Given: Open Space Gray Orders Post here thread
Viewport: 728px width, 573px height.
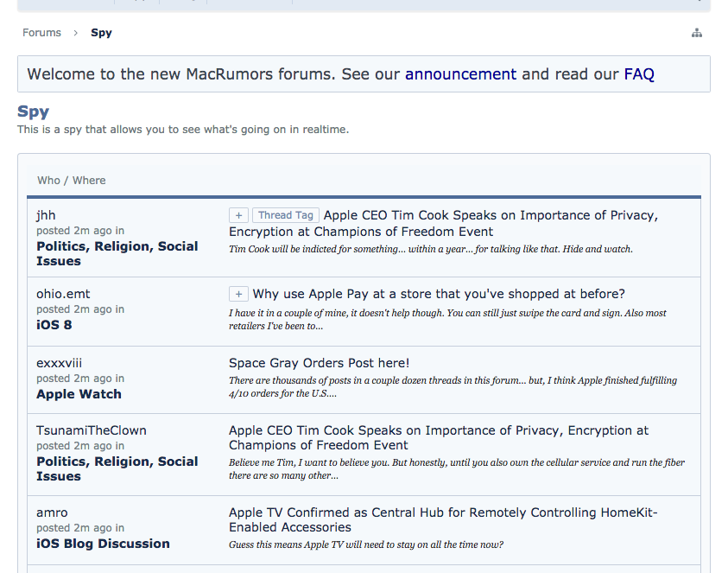Looking at the screenshot, I should click(319, 363).
